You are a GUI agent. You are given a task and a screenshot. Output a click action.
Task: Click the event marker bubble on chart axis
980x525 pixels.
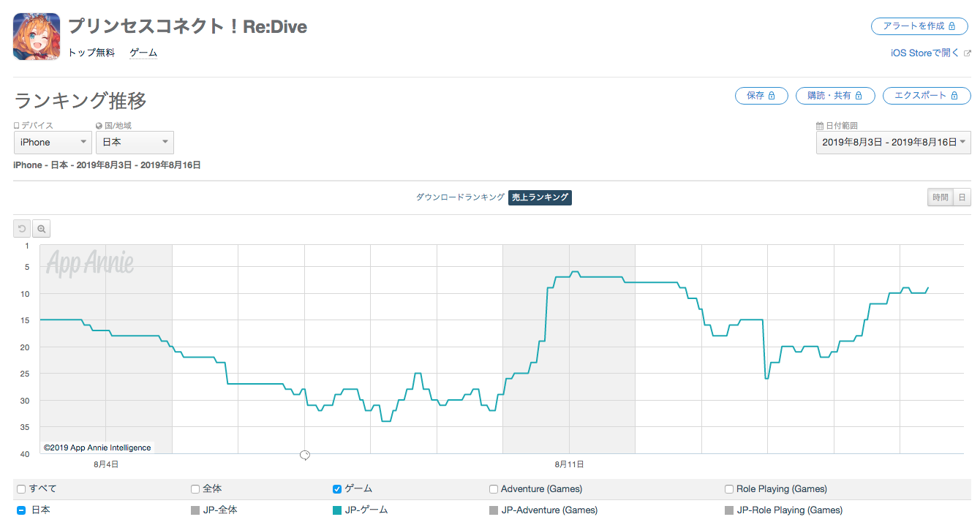pyautogui.click(x=305, y=456)
